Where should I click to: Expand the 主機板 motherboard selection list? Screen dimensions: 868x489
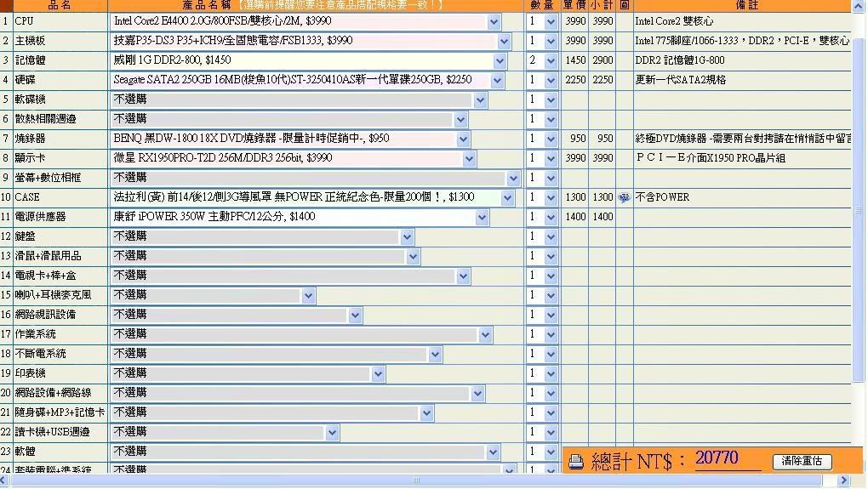pyautogui.click(x=504, y=41)
